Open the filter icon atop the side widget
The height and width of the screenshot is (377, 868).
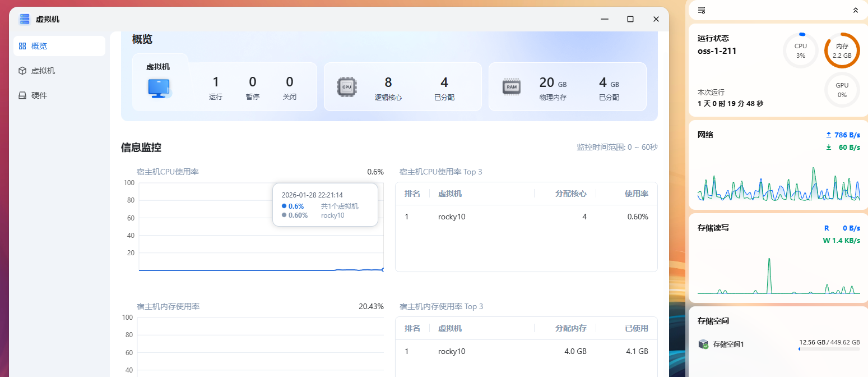click(x=701, y=10)
